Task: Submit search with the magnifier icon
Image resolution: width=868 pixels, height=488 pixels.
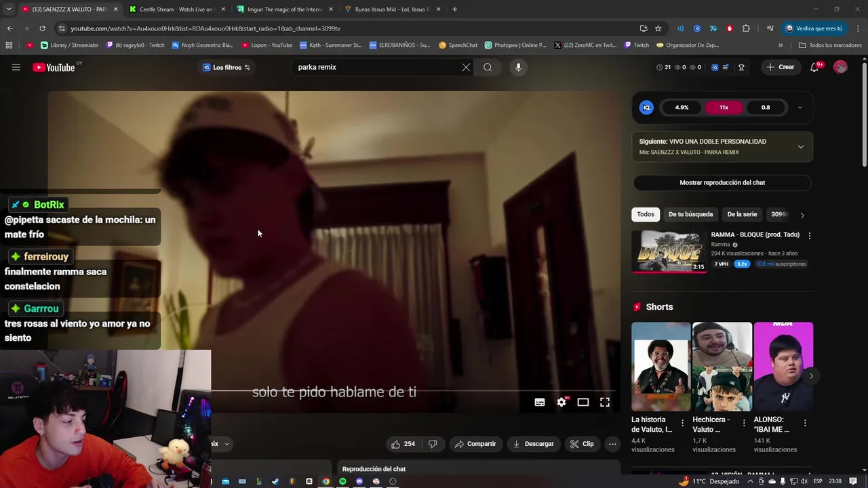Action: tap(488, 67)
